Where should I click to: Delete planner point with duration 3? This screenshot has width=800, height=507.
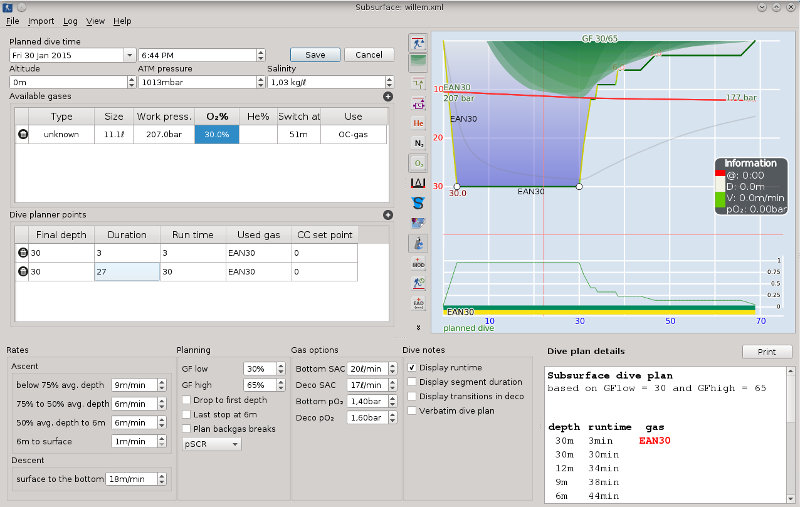click(x=22, y=252)
